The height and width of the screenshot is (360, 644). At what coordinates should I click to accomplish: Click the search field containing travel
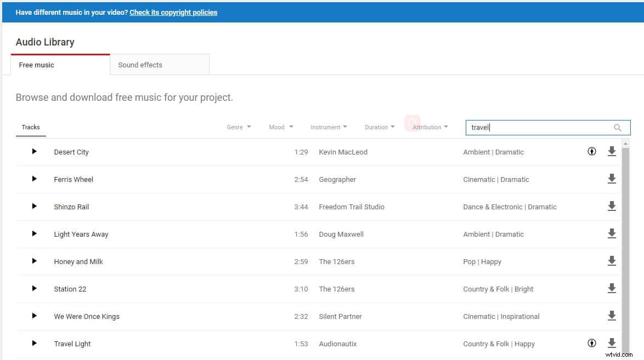coord(538,128)
